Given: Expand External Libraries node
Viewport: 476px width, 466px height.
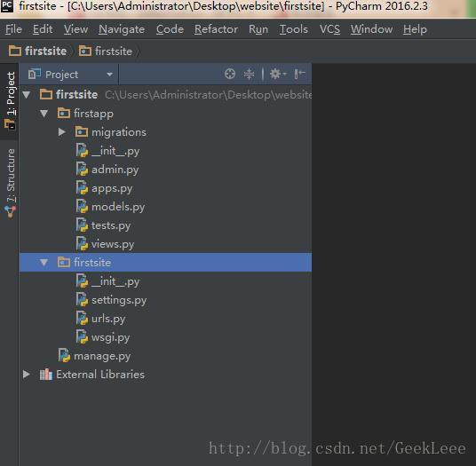Looking at the screenshot, I should tap(27, 374).
